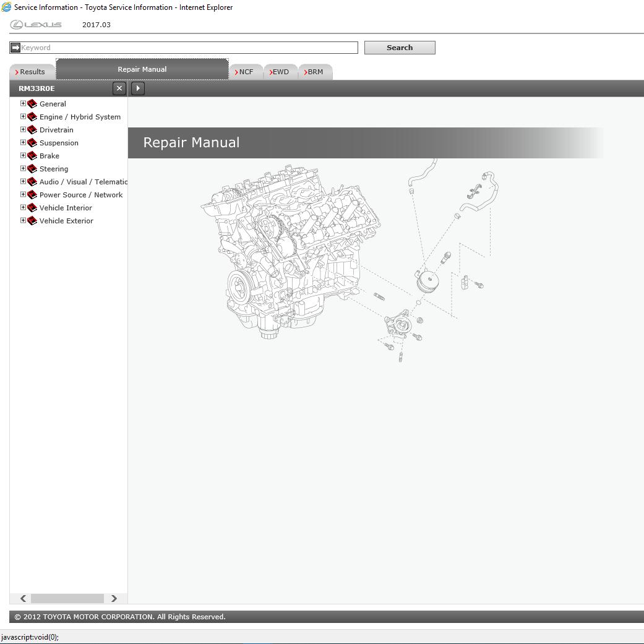Open the Steering section label
The image size is (644, 644).
coord(54,169)
